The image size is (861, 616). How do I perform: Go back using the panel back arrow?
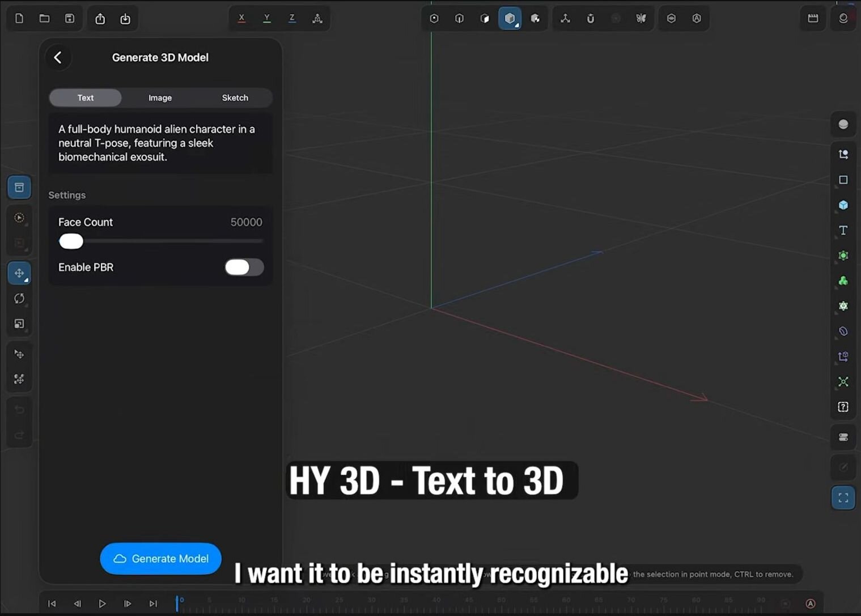(58, 57)
